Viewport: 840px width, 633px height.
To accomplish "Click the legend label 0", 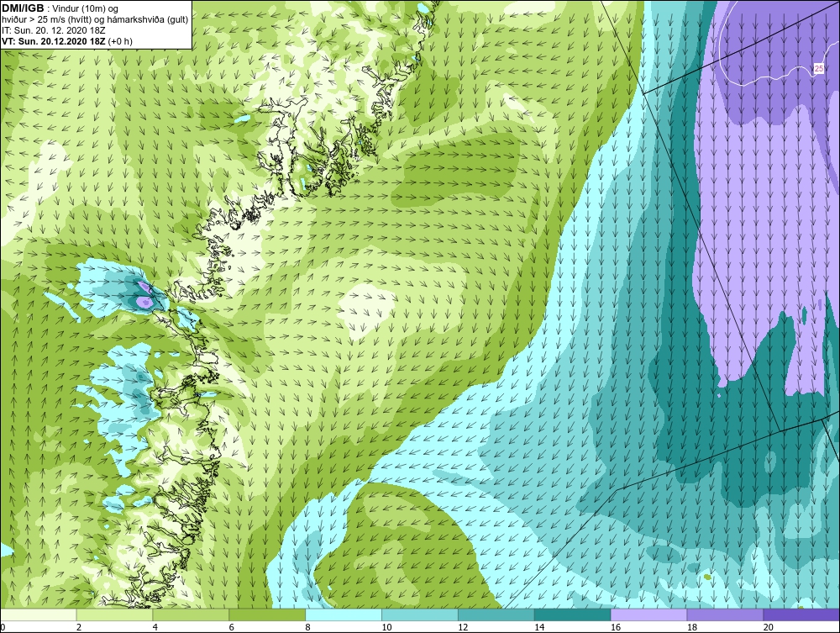I will click(3, 627).
